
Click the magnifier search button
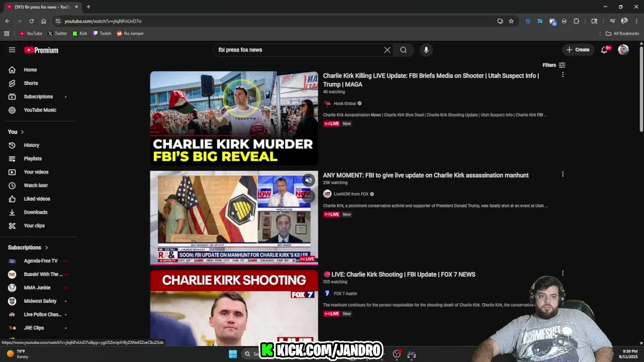[404, 50]
